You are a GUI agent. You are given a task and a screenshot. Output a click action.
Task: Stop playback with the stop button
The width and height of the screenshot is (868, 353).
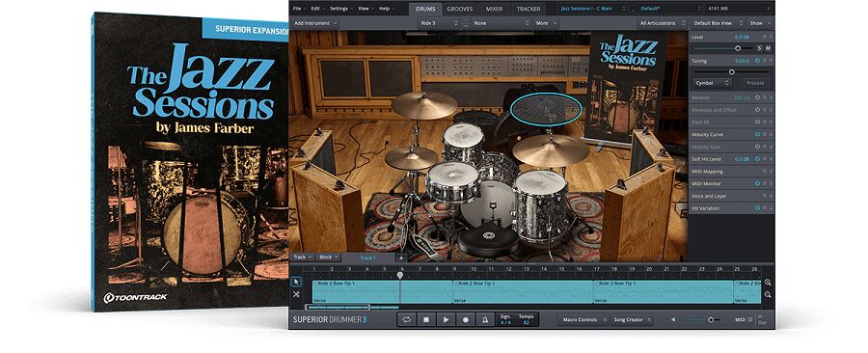[x=426, y=320]
